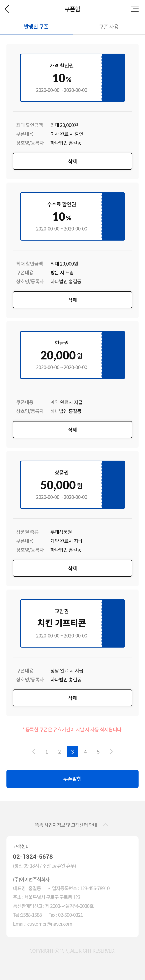The width and height of the screenshot is (145, 980).
Task: Delete the 상품권 50,000원 coupon
Action: (72, 568)
